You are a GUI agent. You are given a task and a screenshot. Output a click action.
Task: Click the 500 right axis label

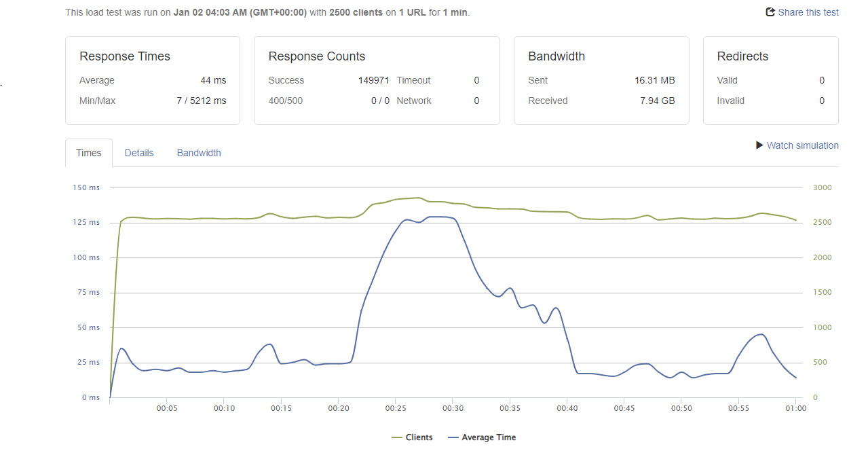820,363
